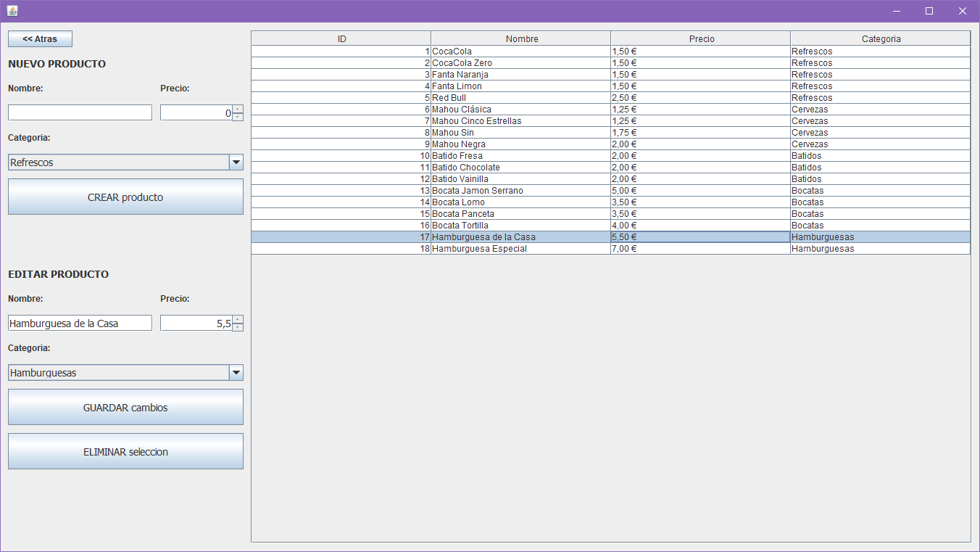Viewport: 980px width, 552px height.
Task: Click the 7,00 € price cell
Action: point(701,249)
